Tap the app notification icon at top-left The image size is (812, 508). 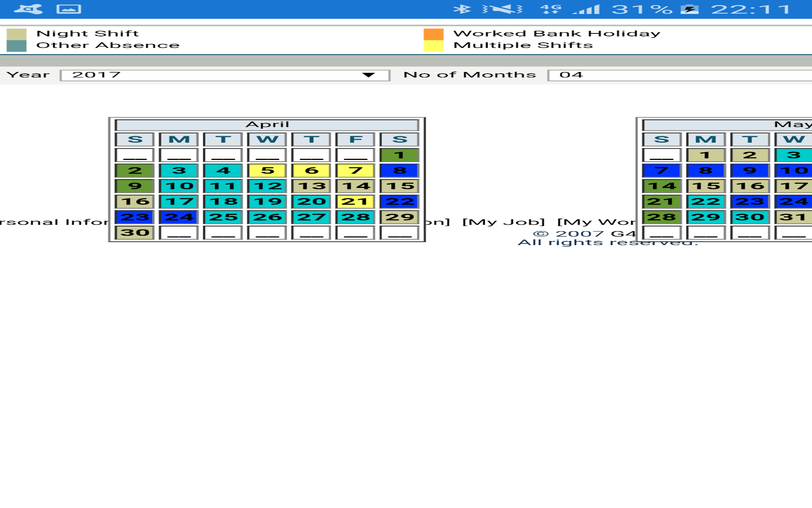coord(28,9)
